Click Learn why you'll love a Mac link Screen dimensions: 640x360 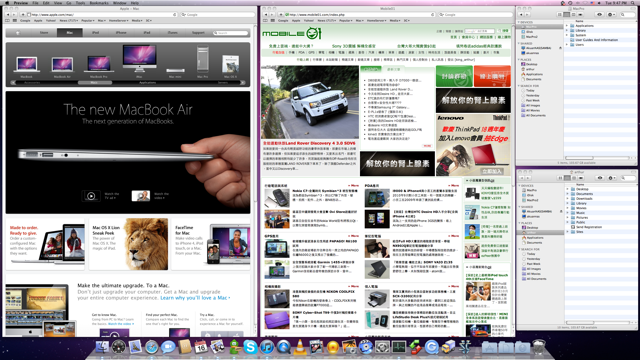pos(195,298)
